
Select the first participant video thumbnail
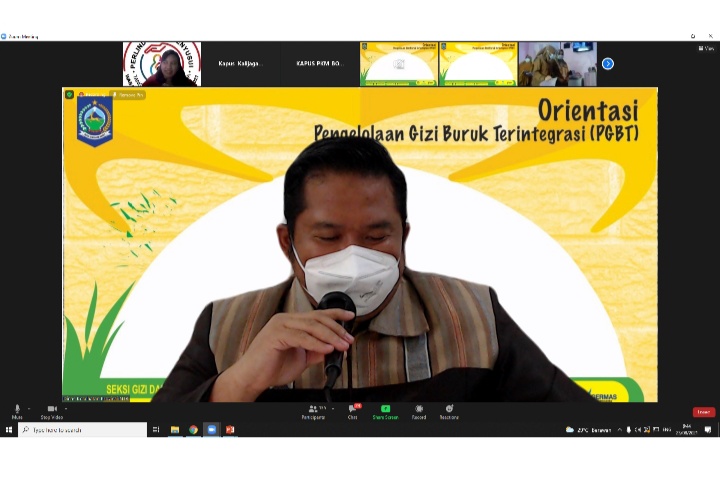point(161,64)
